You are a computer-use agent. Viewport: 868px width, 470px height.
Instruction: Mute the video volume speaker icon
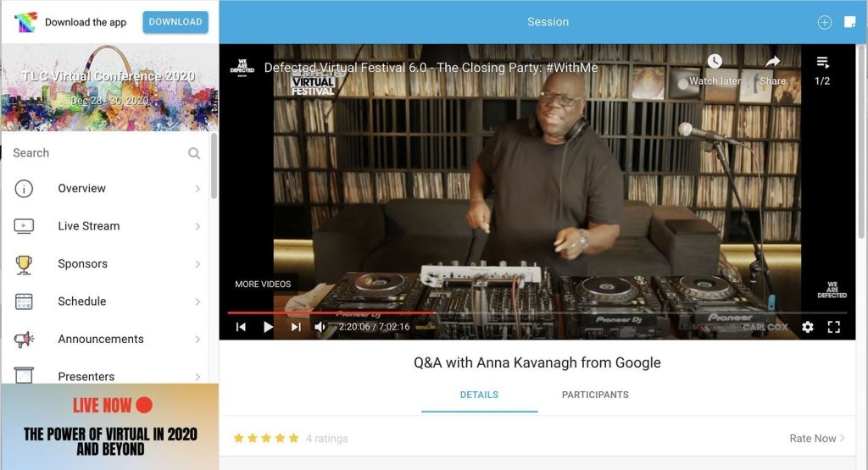(320, 327)
